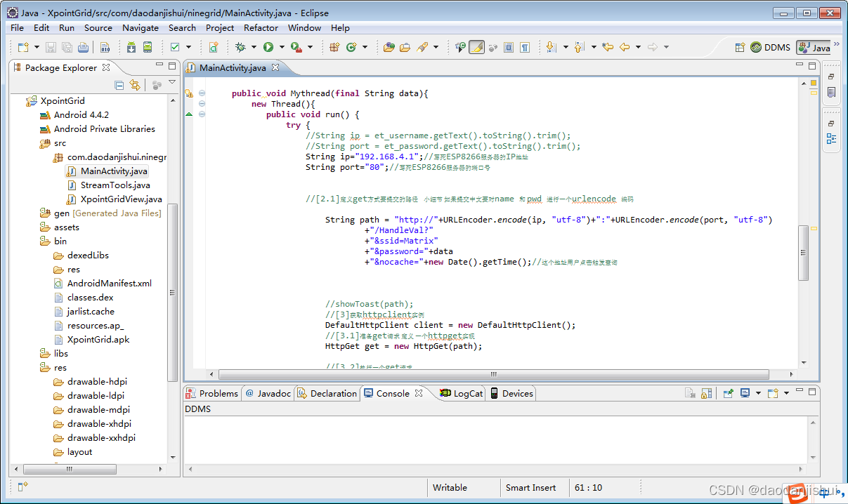
Task: Go to Last Edit Location icon
Action: point(608,47)
